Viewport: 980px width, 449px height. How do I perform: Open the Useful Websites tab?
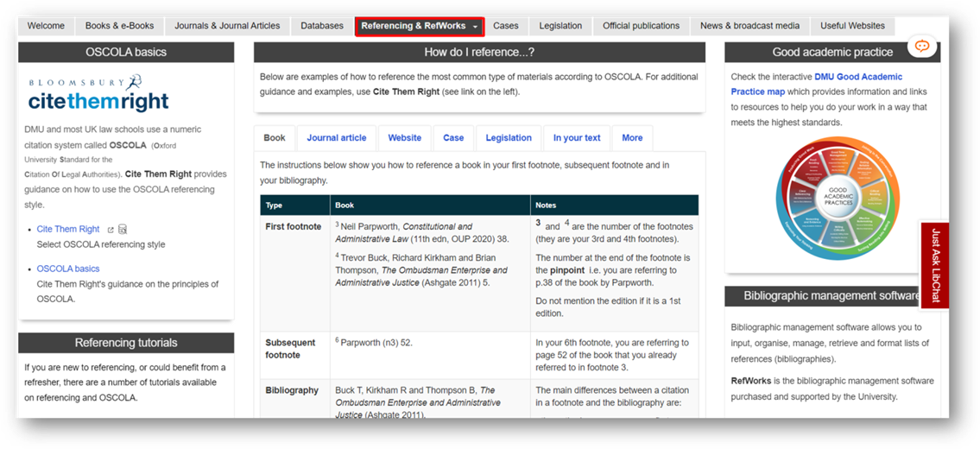point(852,26)
